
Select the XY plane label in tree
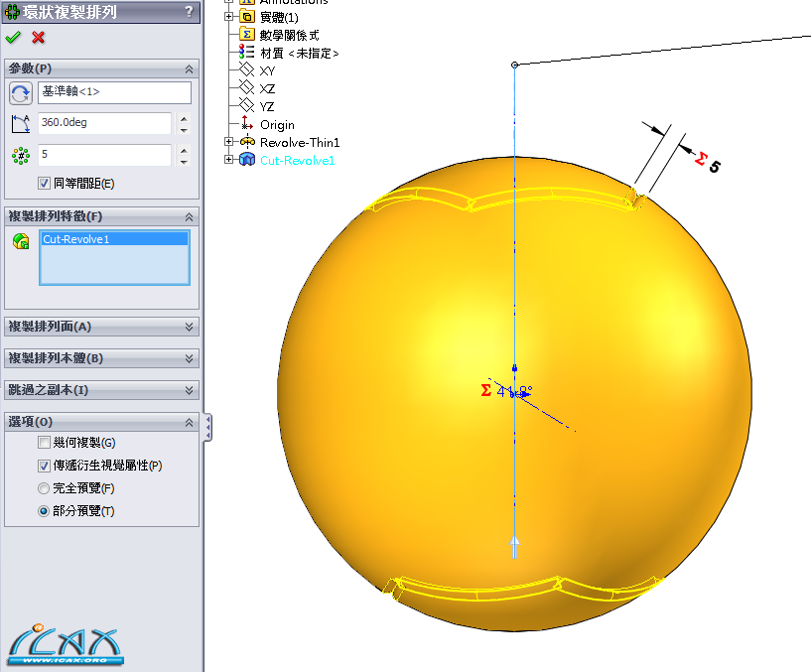pyautogui.click(x=267, y=70)
